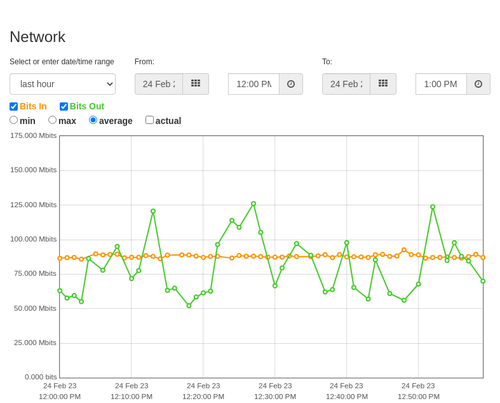Click the '175.000 Mbits' axis label
Image resolution: width=500 pixels, height=403 pixels.
(x=33, y=136)
